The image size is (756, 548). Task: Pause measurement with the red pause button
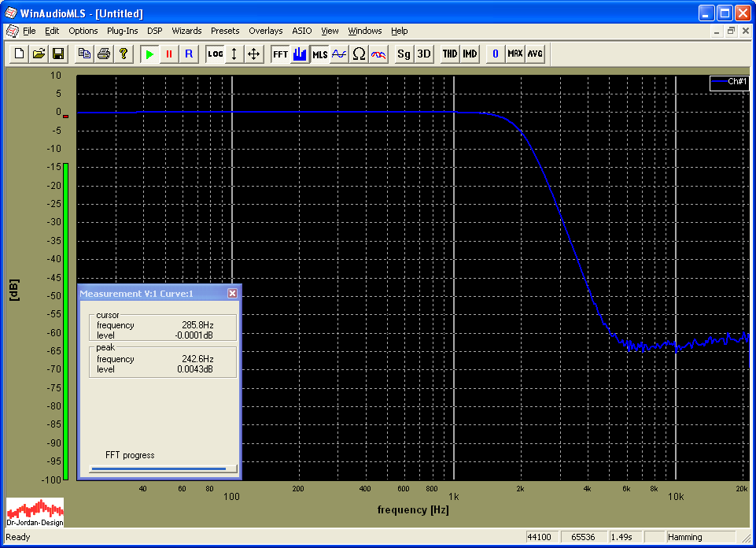(169, 54)
